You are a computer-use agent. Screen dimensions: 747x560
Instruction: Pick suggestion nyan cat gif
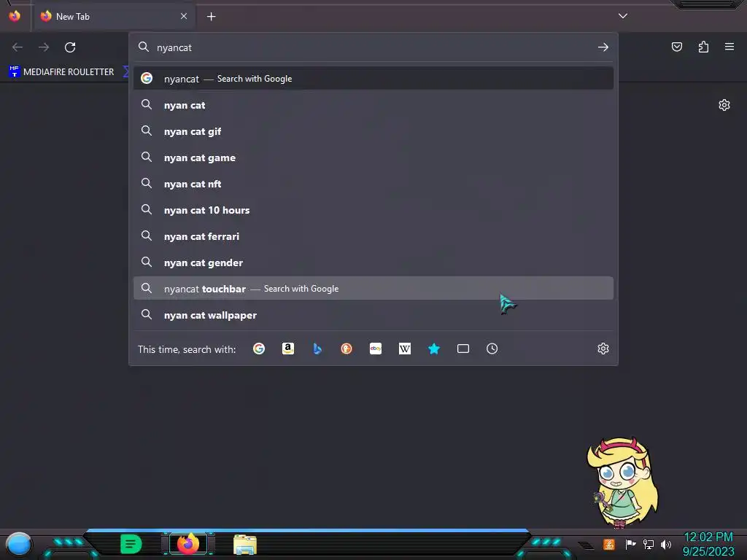pos(373,131)
